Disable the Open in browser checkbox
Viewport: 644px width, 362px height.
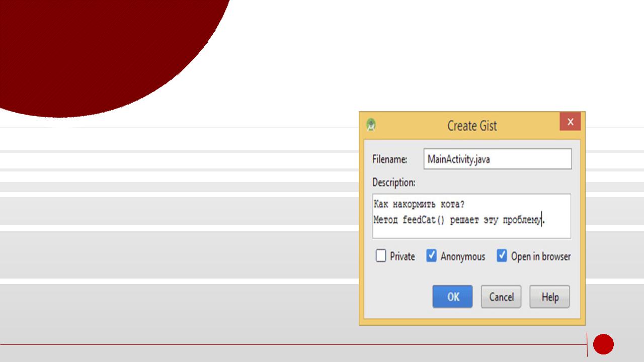click(x=502, y=256)
